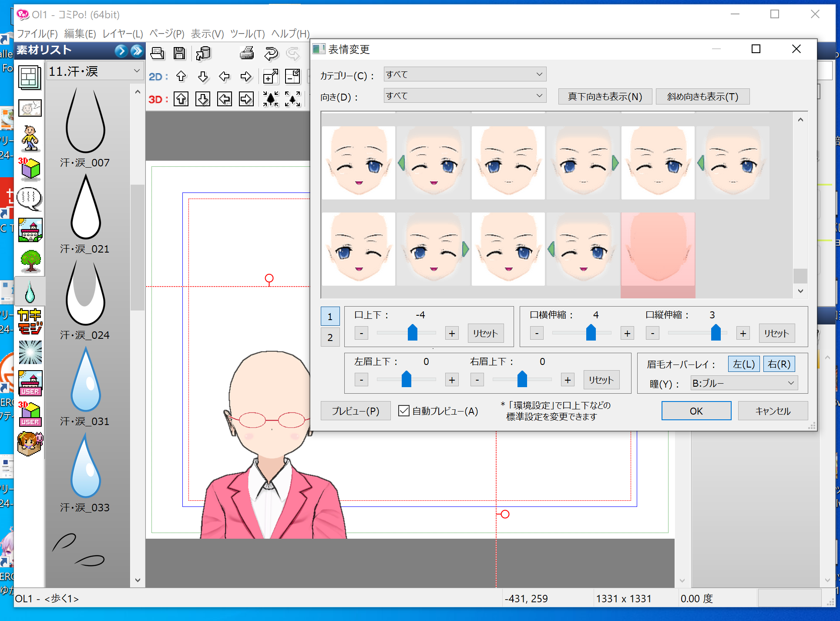Screen dimensions: 840x621
Task: Click the undo arrow icon
Action: point(271,53)
